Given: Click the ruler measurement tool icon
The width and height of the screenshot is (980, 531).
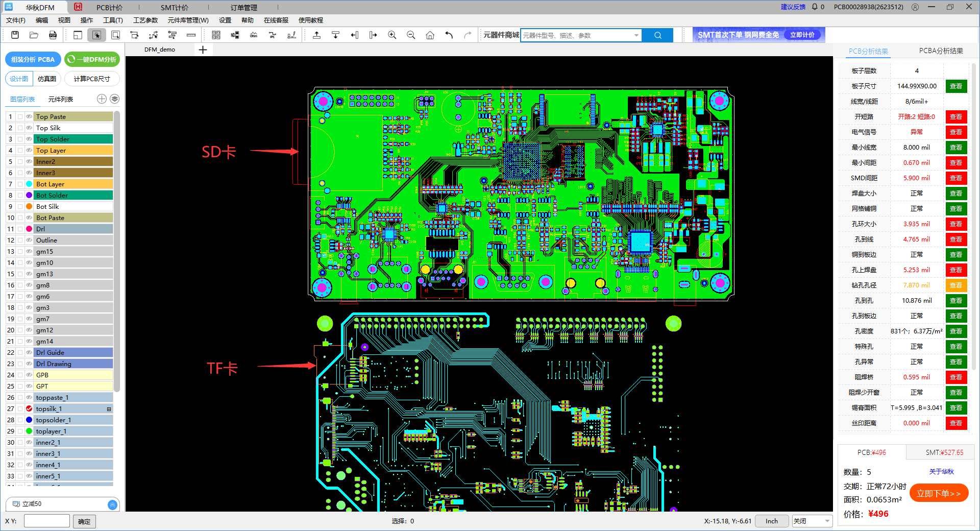Looking at the screenshot, I should [191, 35].
